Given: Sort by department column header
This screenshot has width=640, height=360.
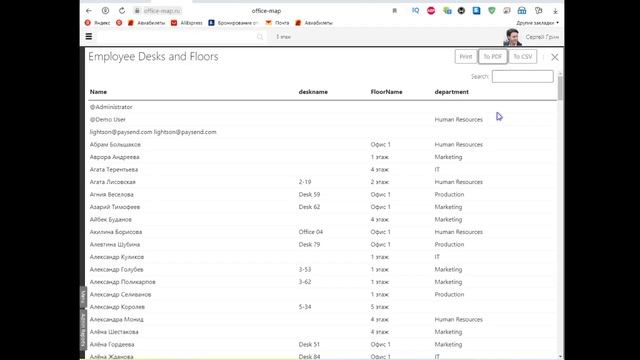Looking at the screenshot, I should [x=451, y=92].
